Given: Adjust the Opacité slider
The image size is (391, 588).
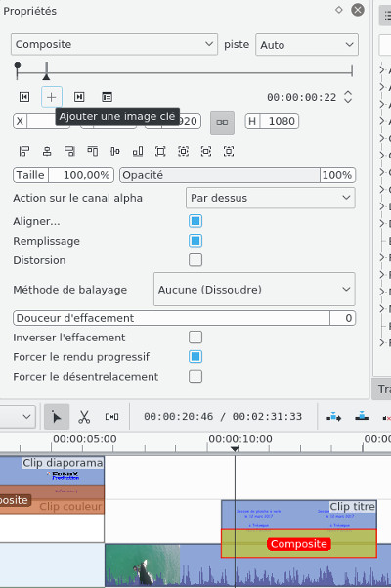Looking at the screenshot, I should click(238, 175).
